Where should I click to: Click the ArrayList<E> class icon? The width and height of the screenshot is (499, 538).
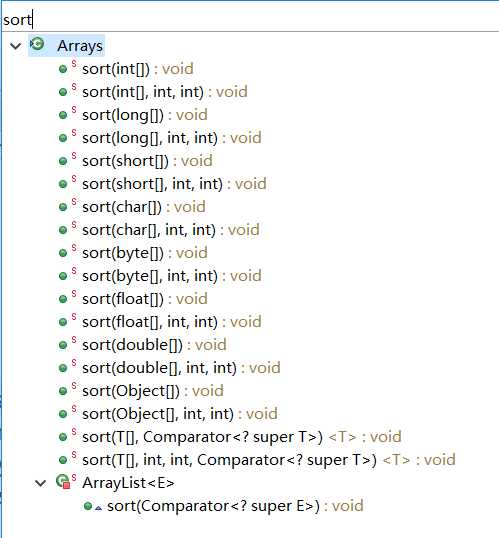(x=63, y=481)
